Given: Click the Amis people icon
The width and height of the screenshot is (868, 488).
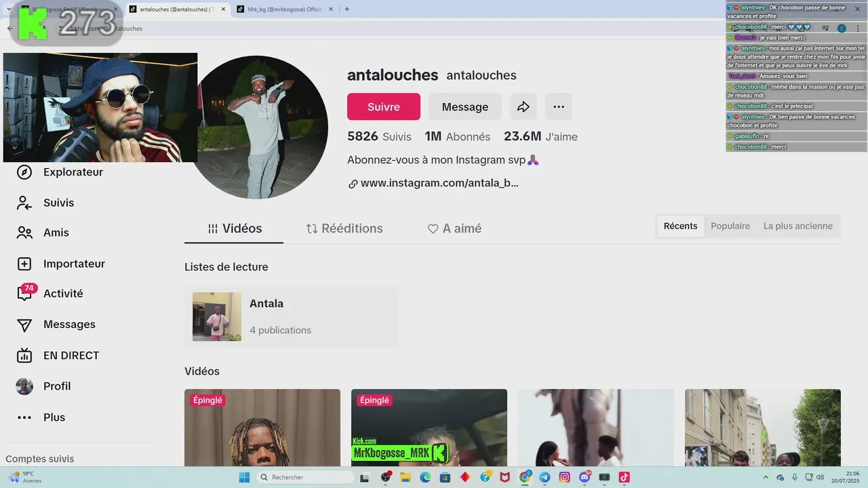Looking at the screenshot, I should (24, 232).
